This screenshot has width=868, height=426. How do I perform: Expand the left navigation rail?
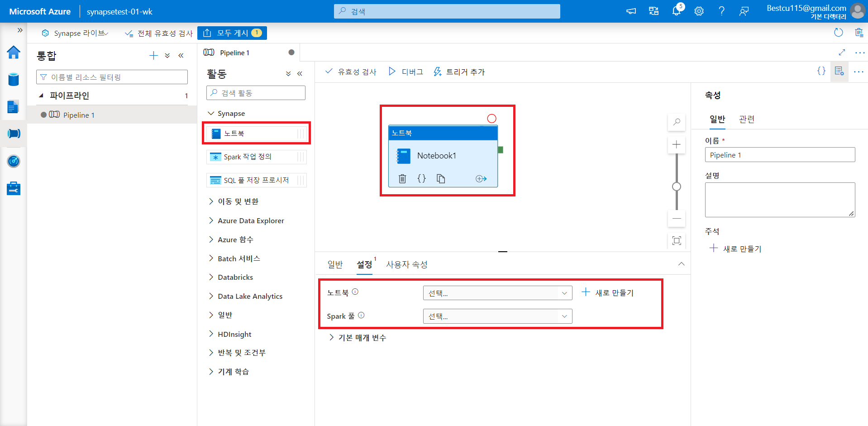tap(20, 30)
